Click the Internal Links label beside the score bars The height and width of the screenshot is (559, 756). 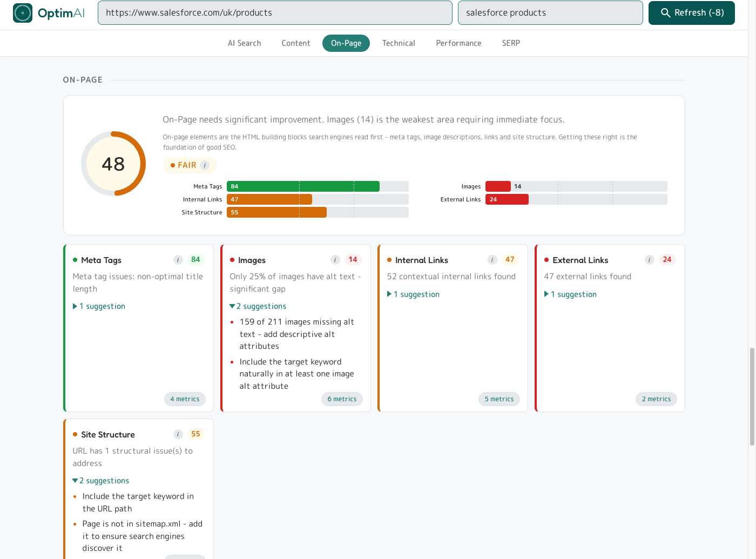(202, 199)
